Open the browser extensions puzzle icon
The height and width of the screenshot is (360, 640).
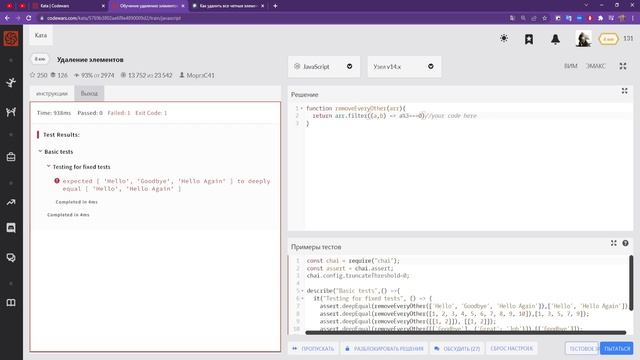pyautogui.click(x=600, y=18)
